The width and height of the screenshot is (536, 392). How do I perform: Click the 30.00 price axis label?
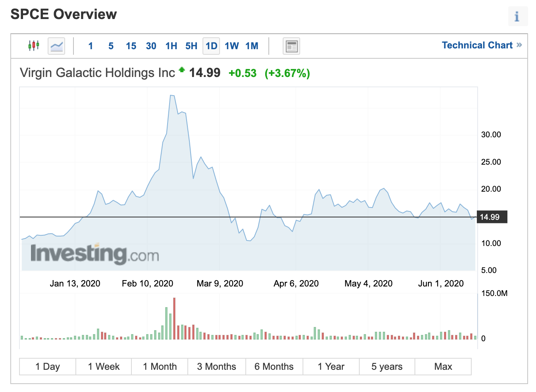[x=491, y=135]
